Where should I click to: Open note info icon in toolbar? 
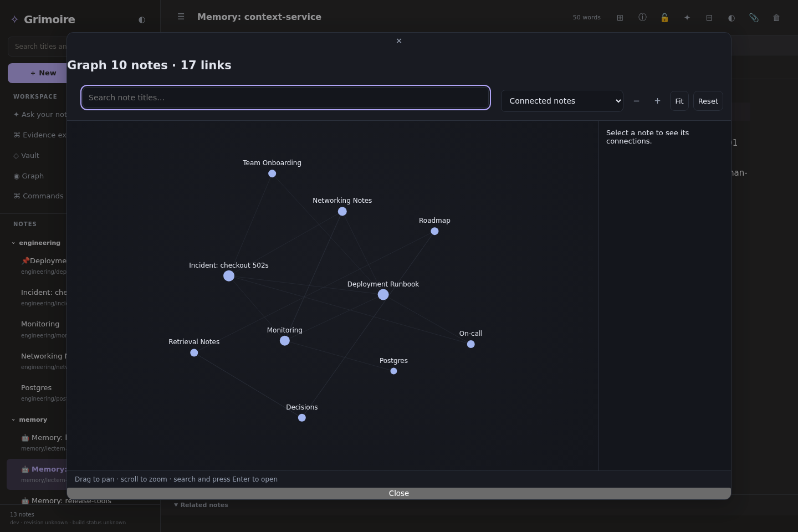point(642,18)
